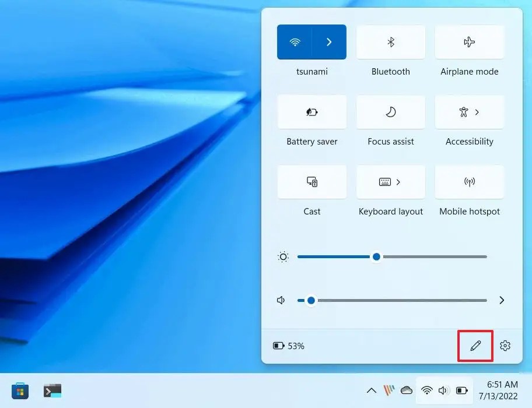Toggle Focus assist on
Screen dimensions: 532x408
(x=390, y=112)
